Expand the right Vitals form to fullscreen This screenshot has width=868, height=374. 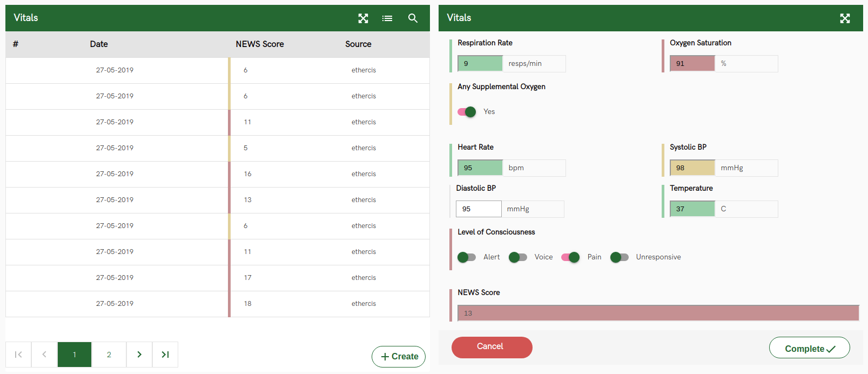point(845,18)
